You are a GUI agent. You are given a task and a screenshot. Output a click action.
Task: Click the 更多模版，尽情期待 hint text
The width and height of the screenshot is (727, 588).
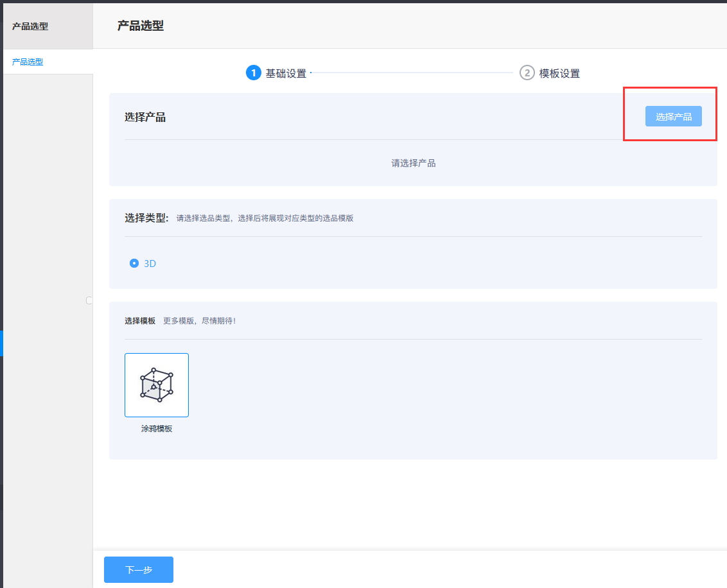199,320
